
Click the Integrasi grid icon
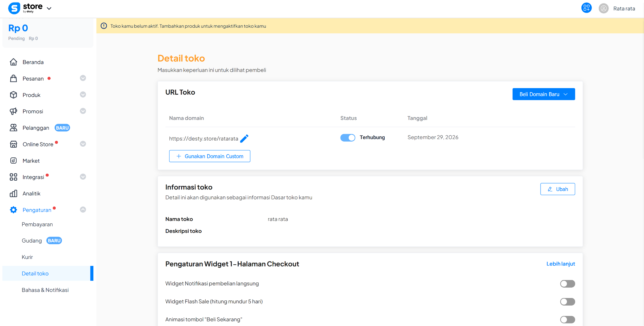[14, 177]
